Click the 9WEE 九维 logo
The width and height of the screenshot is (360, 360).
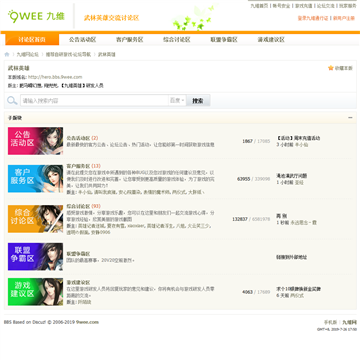click(36, 16)
